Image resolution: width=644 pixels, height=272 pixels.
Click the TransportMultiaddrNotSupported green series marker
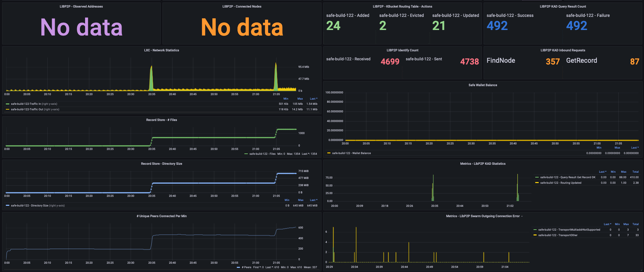(x=535, y=230)
